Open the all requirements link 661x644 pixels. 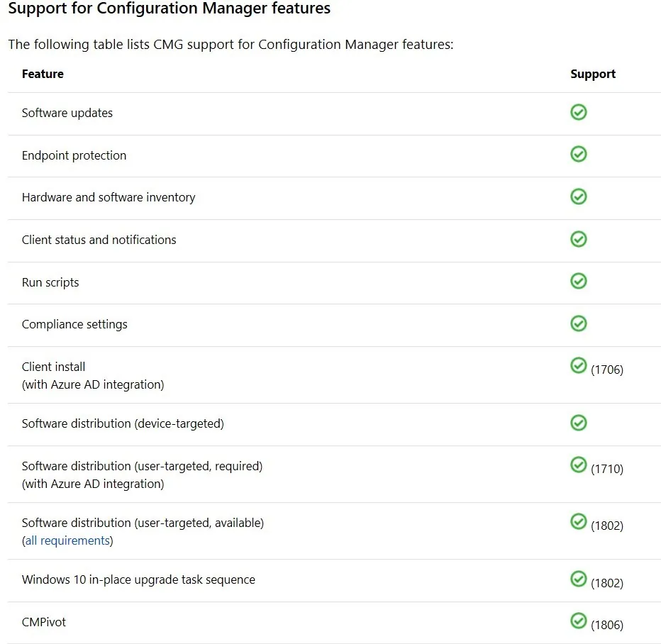67,540
